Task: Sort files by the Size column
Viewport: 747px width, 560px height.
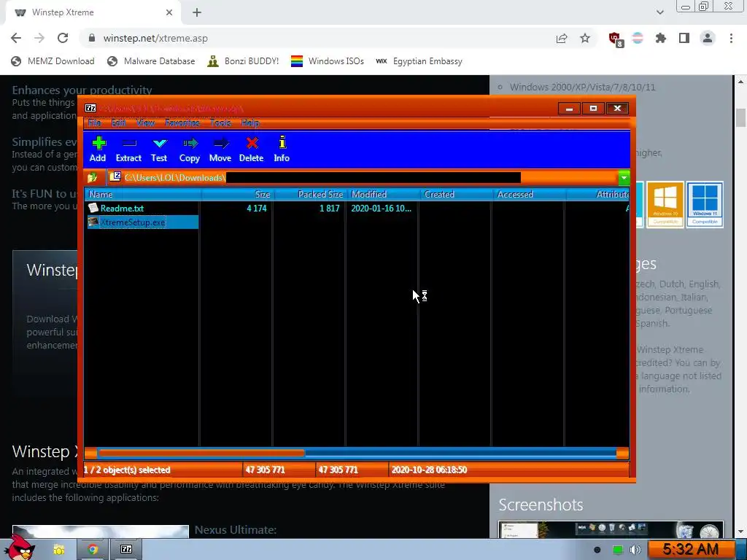Action: pos(237,194)
